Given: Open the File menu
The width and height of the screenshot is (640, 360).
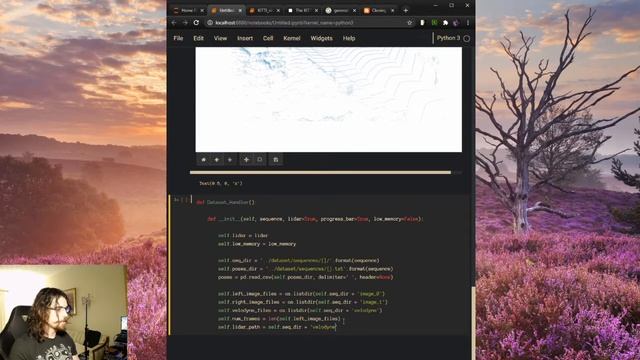Looking at the screenshot, I should tap(178, 38).
